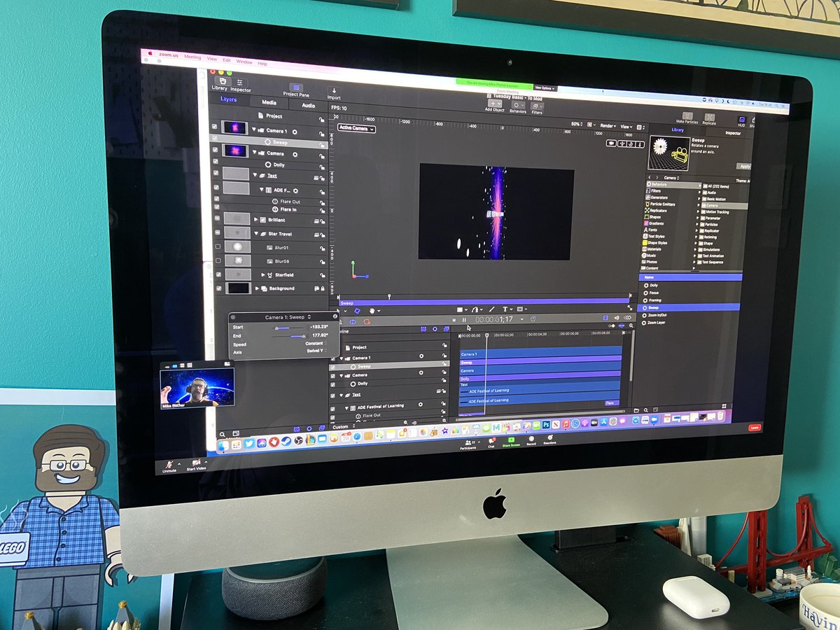Toggle Starfield layer checkbox
Viewport: 840px width, 630px height.
tap(219, 274)
